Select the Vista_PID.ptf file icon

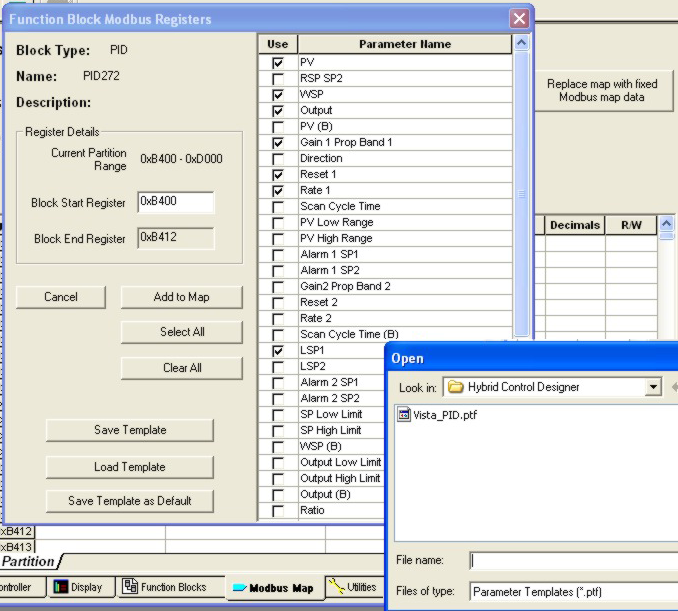(x=404, y=415)
